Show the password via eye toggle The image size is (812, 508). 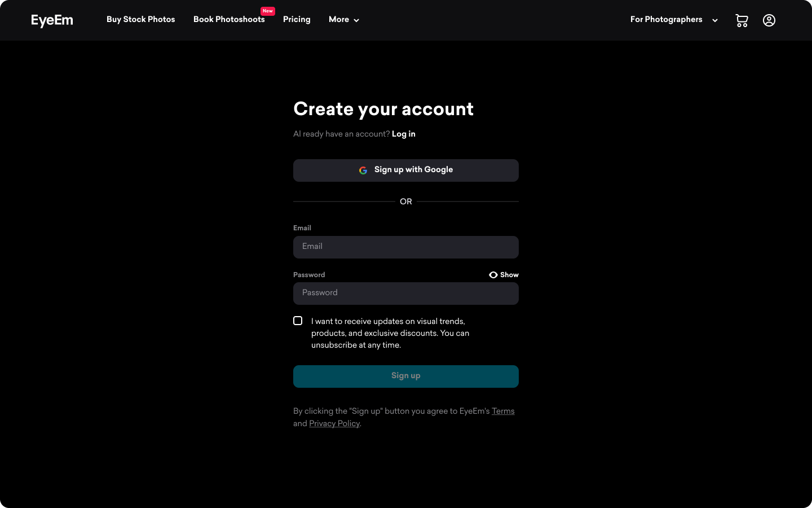click(x=504, y=275)
